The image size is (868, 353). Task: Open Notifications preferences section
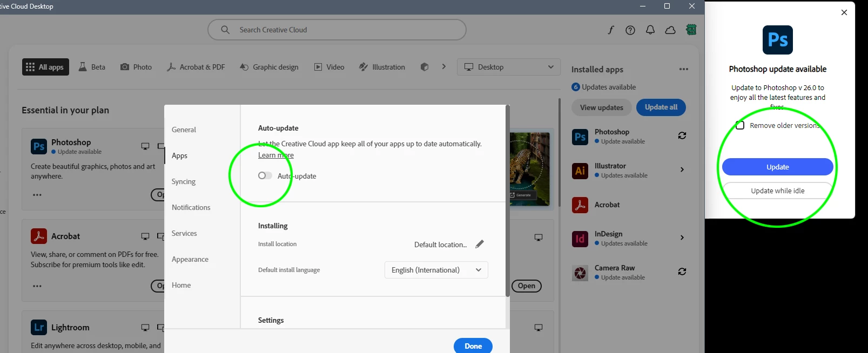point(191,207)
